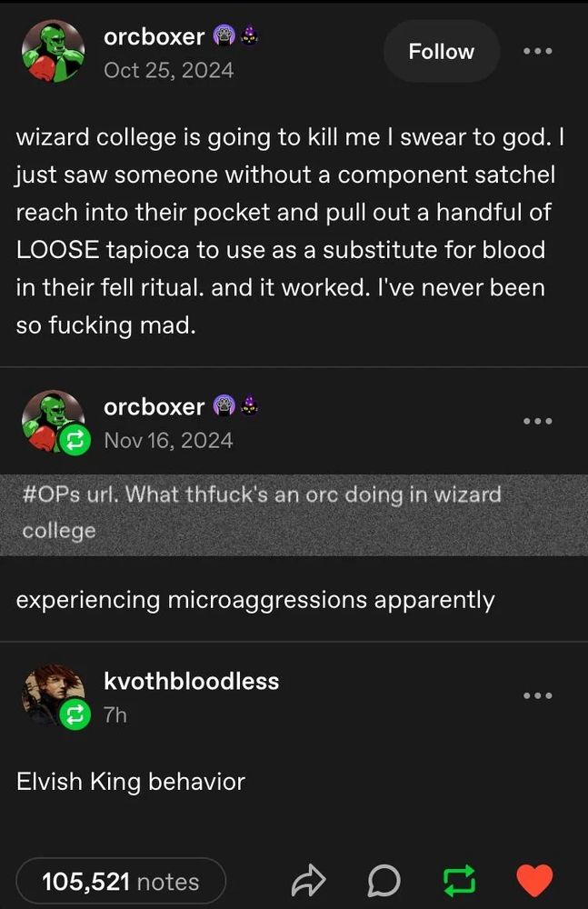Viewport: 588px width, 909px height.
Task: Open the top post's options menu
Action: [x=538, y=52]
